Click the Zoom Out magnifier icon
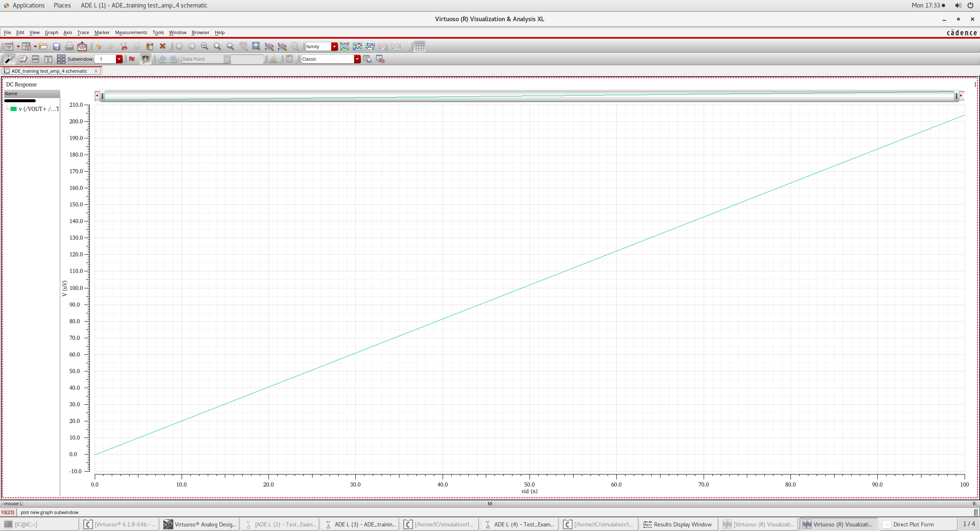 coord(230,47)
